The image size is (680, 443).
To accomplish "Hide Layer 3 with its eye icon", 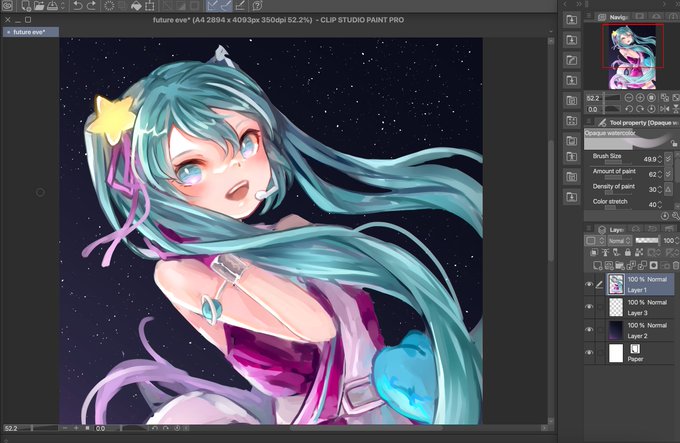I will [589, 307].
